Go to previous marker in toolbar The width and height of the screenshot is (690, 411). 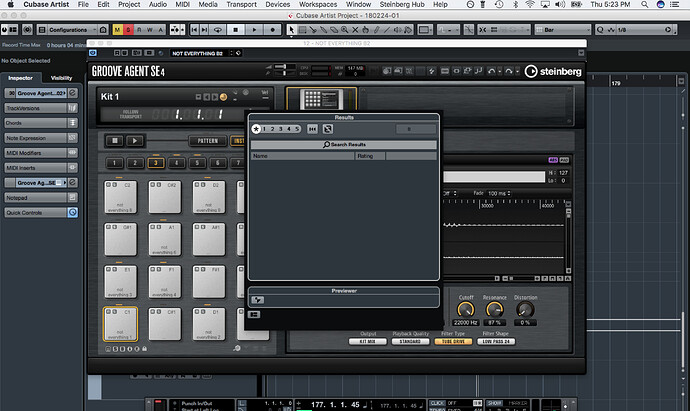194,30
